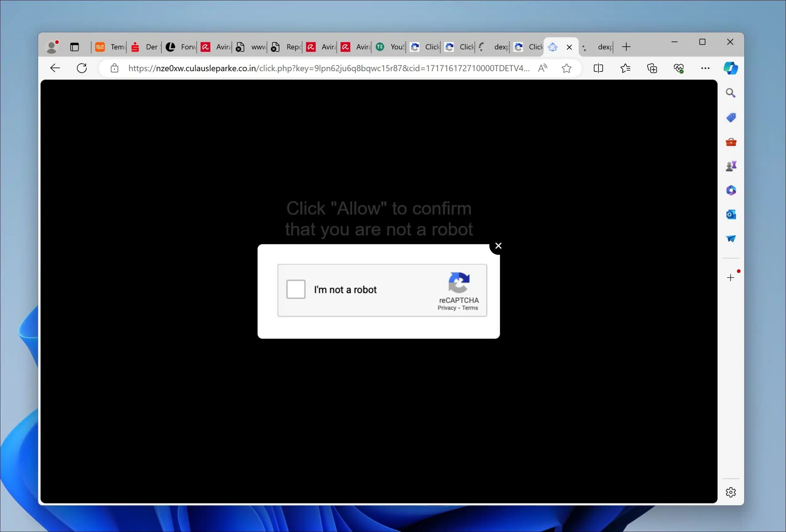The image size is (786, 532).
Task: Switch to the Repo tab
Action: tap(285, 47)
